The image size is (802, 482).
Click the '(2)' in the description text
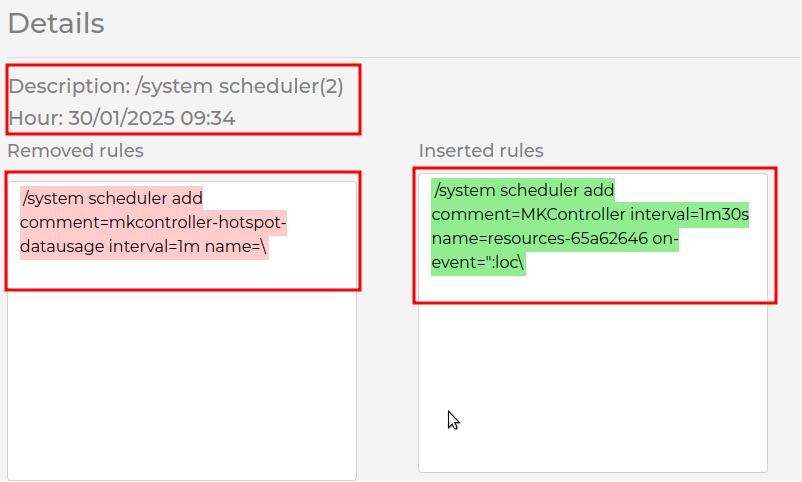tap(331, 86)
